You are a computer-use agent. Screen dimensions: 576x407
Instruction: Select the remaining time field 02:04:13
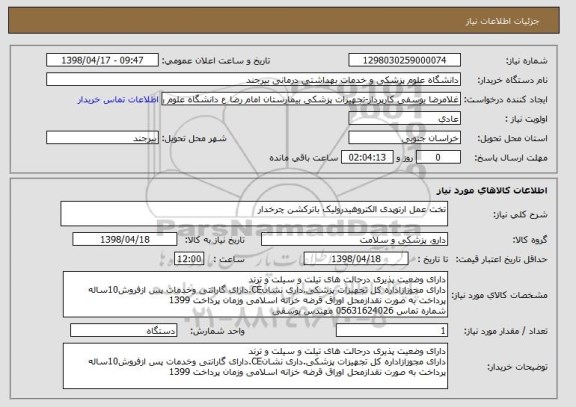pyautogui.click(x=367, y=158)
